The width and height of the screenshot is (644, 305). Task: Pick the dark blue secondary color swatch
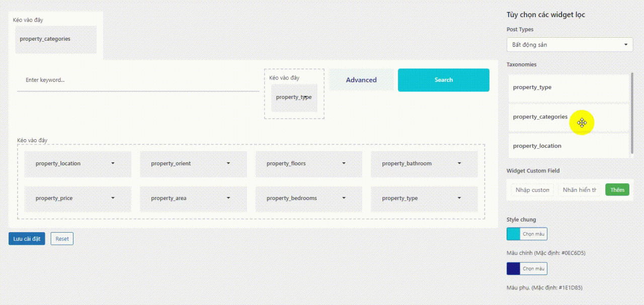point(513,269)
